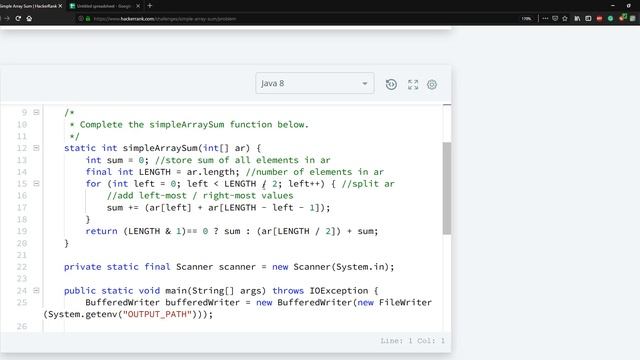Click the 'Line: 1 Col: 1' status text
The image size is (640, 360).
pyautogui.click(x=413, y=341)
